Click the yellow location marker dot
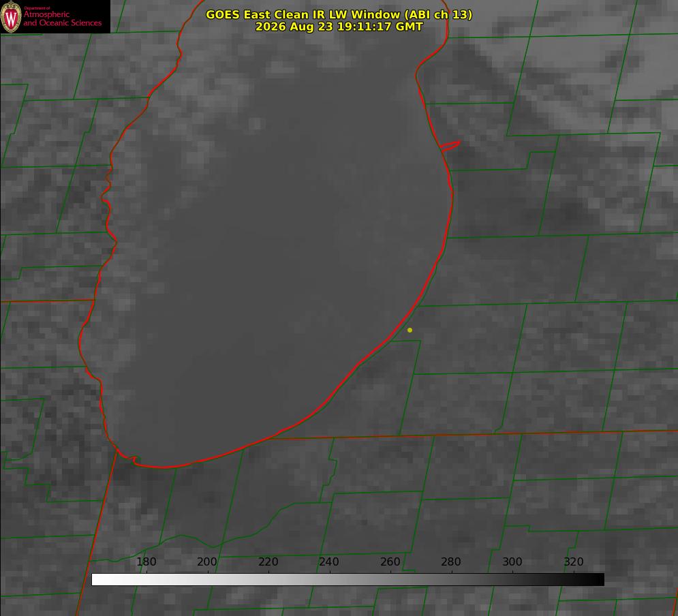 tap(410, 330)
